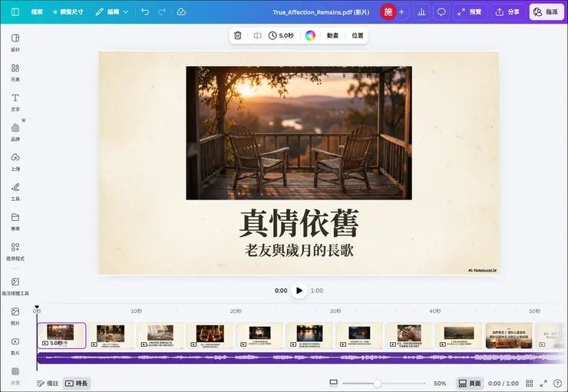This screenshot has width=568, height=392.
Task: Open the 文字 text panel
Action: [15, 103]
